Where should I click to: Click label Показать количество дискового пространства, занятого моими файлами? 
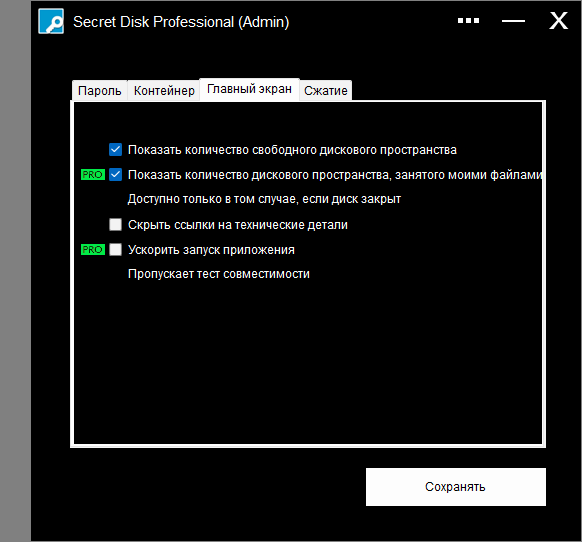point(335,175)
